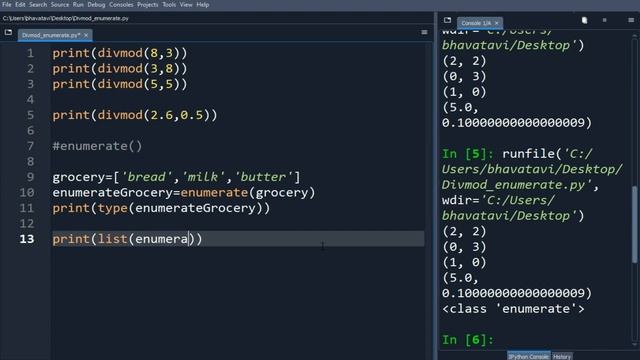Open the Run menu
Viewport: 640px width, 360px height.
[x=78, y=4]
